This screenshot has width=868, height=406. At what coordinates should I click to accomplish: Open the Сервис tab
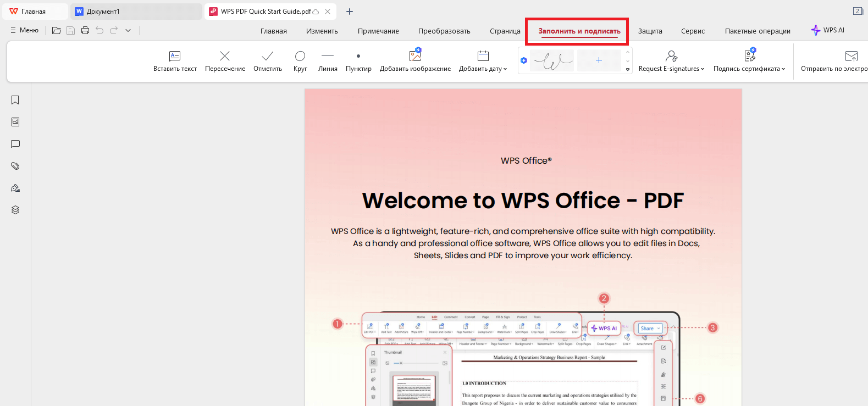click(693, 31)
